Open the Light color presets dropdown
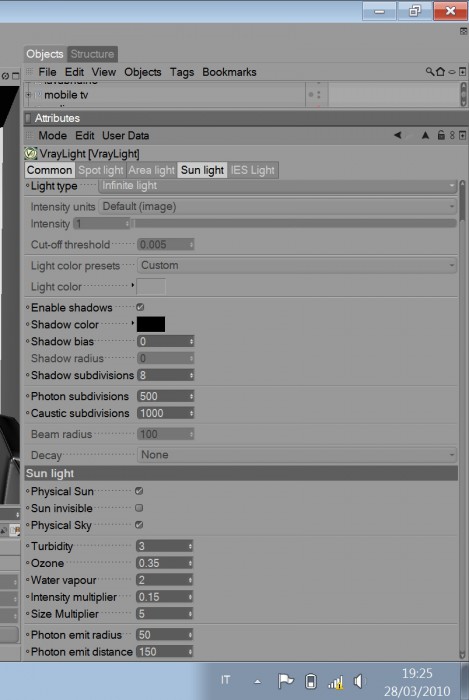The height and width of the screenshot is (700, 469). [297, 266]
